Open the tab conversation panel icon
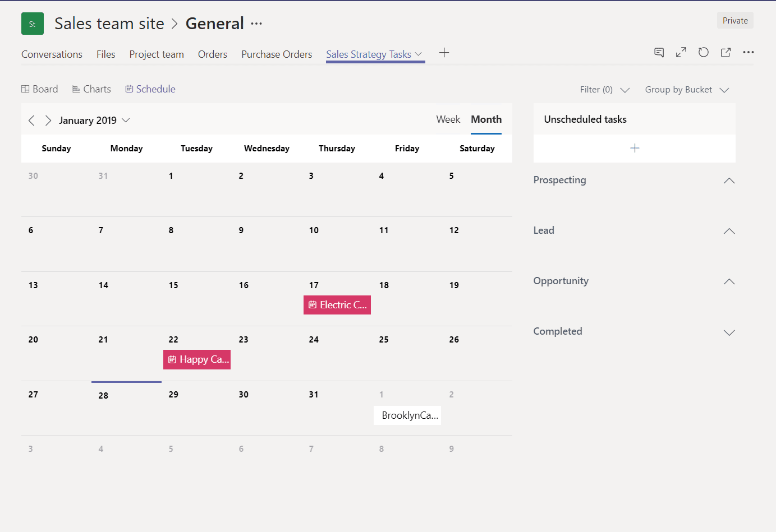Image resolution: width=776 pixels, height=532 pixels. [x=659, y=52]
